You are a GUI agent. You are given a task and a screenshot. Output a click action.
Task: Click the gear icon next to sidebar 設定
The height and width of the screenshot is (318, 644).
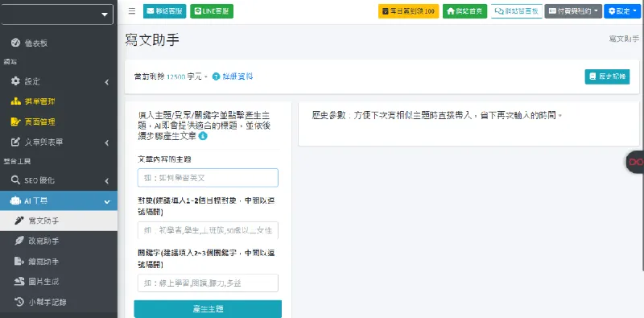pyautogui.click(x=15, y=81)
